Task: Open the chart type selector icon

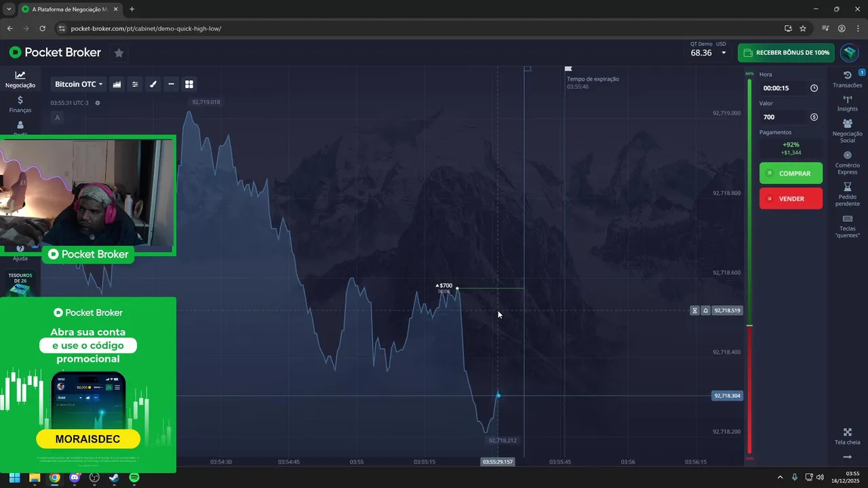Action: point(117,84)
